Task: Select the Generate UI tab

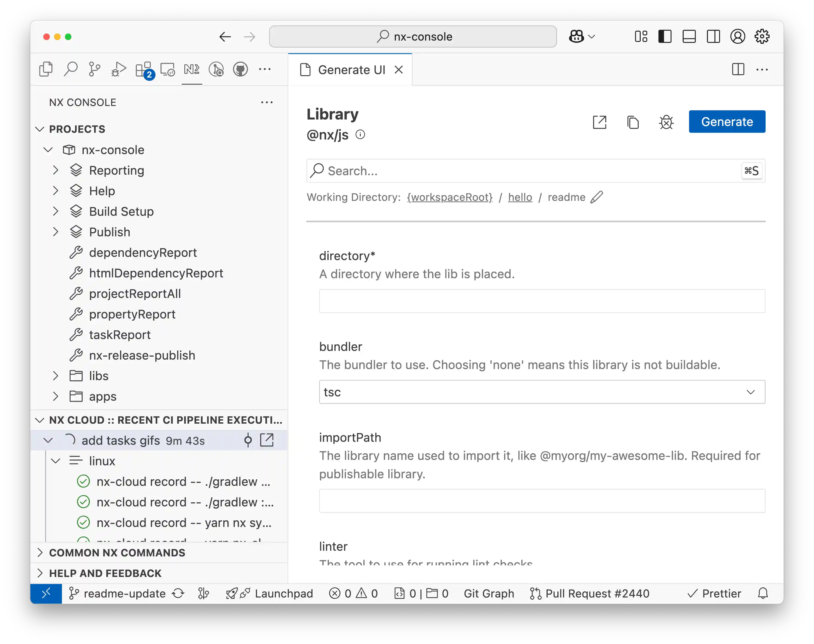Action: (x=351, y=70)
